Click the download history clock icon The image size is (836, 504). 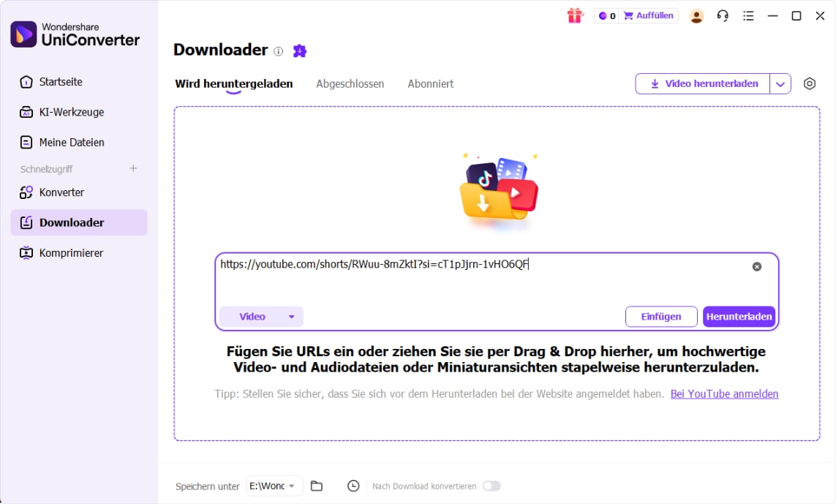point(353,486)
